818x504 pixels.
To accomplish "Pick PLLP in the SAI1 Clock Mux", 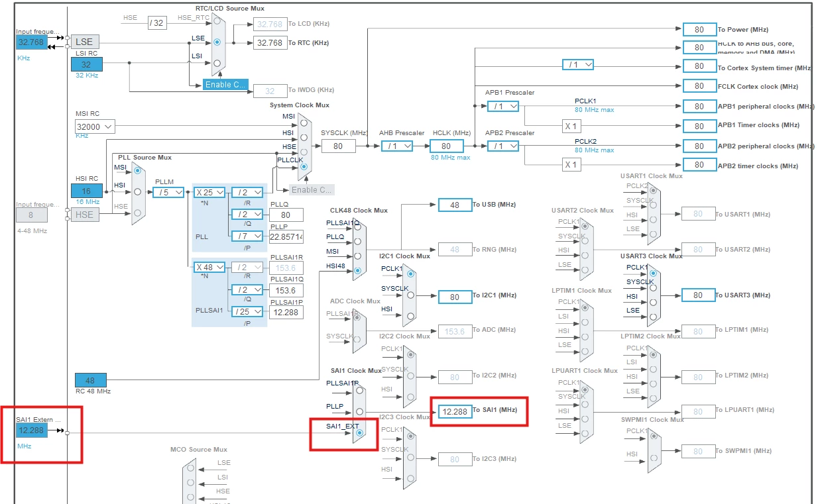I will 359,412.
